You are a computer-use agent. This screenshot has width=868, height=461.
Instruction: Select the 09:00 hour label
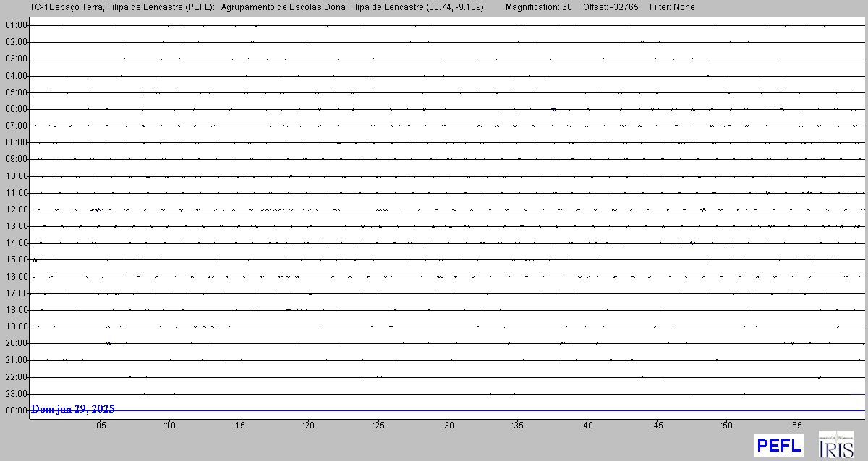tap(16, 159)
